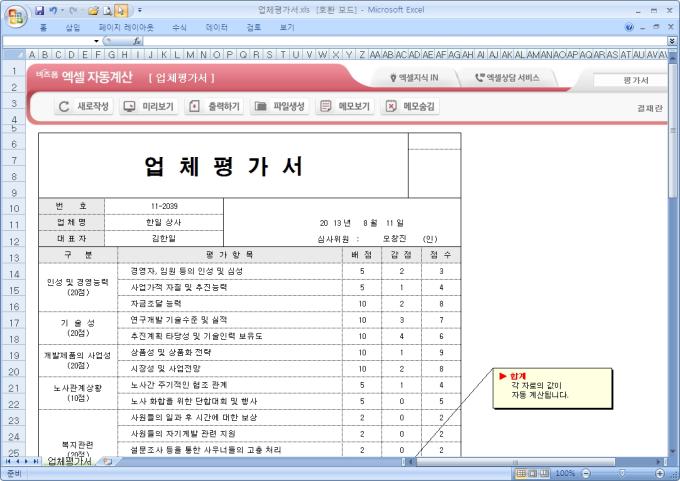
Task: Switch to Page Layout view icon
Action: click(533, 473)
